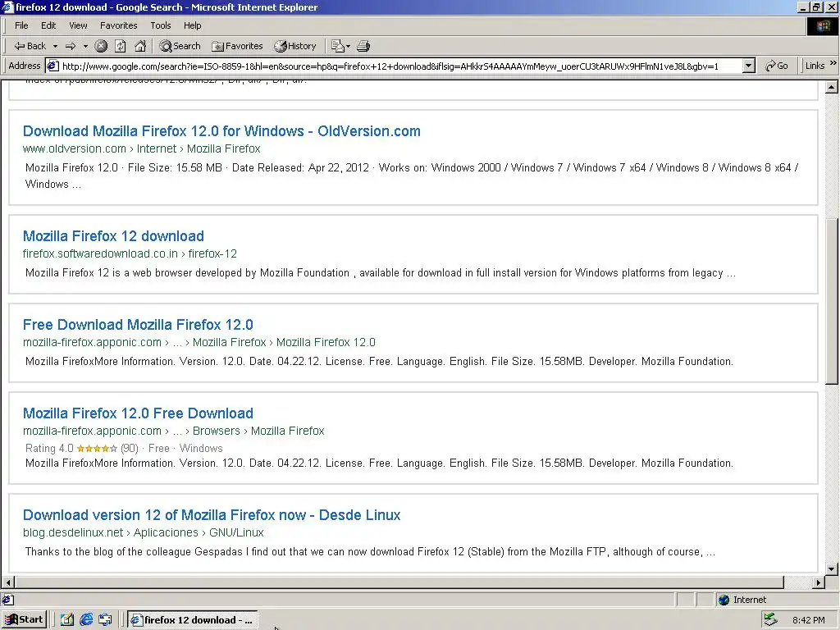The image size is (840, 630).
Task: Click the Back arrow toolbar button
Action: (x=30, y=46)
